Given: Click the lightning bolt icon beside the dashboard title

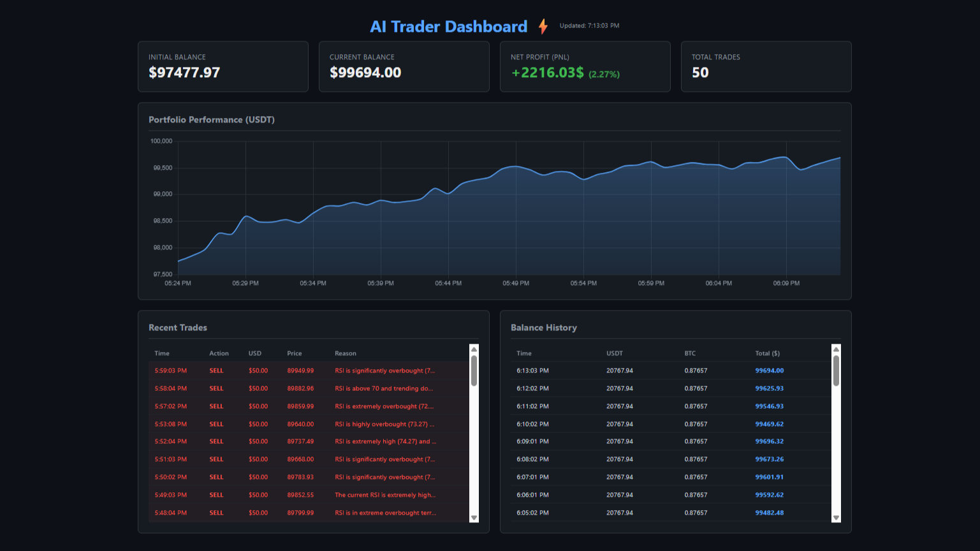Looking at the screenshot, I should click(543, 26).
